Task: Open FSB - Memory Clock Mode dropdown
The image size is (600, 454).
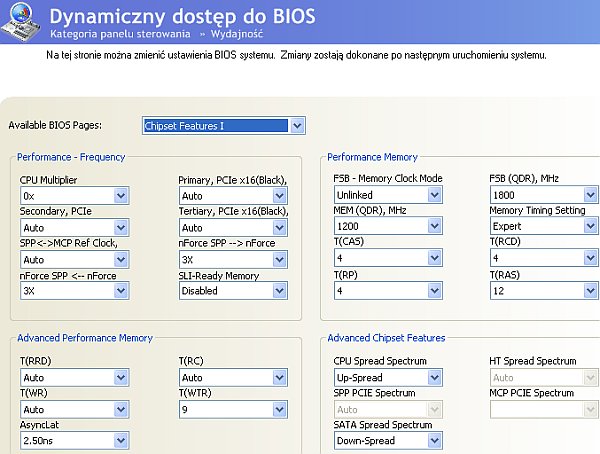Action: click(434, 195)
